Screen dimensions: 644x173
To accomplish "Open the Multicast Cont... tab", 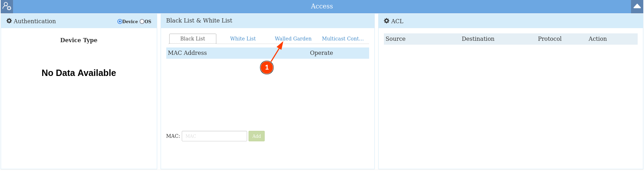I will coord(343,39).
